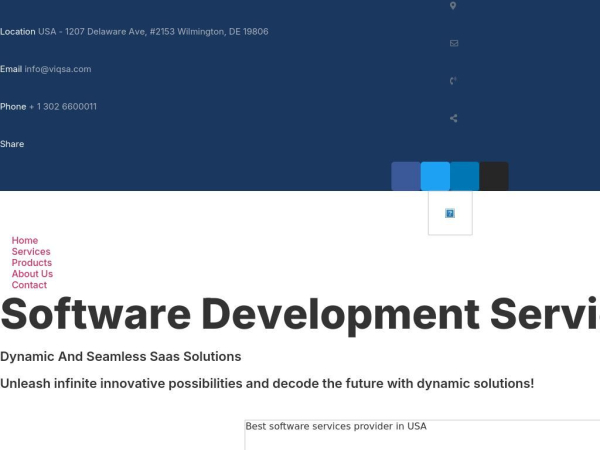Click the email envelope icon
The height and width of the screenshot is (450, 600).
(454, 43)
